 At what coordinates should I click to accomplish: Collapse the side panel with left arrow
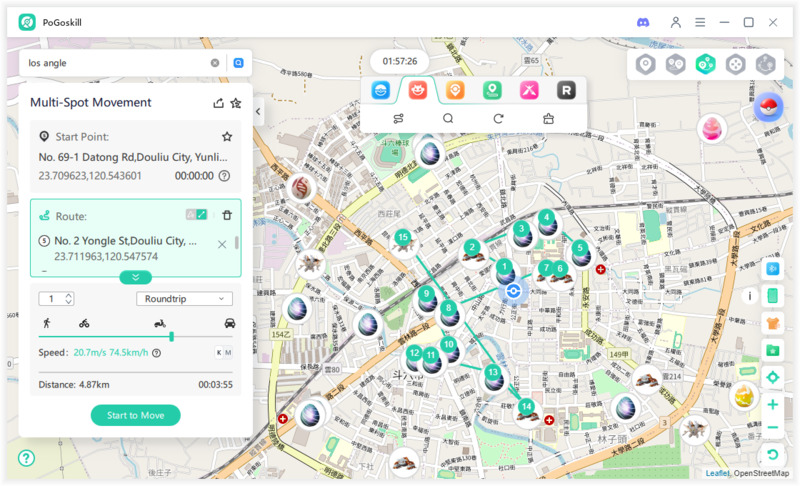tap(258, 112)
